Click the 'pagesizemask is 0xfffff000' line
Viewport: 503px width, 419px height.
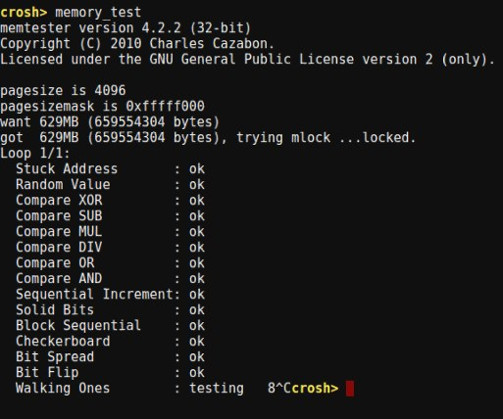click(102, 106)
